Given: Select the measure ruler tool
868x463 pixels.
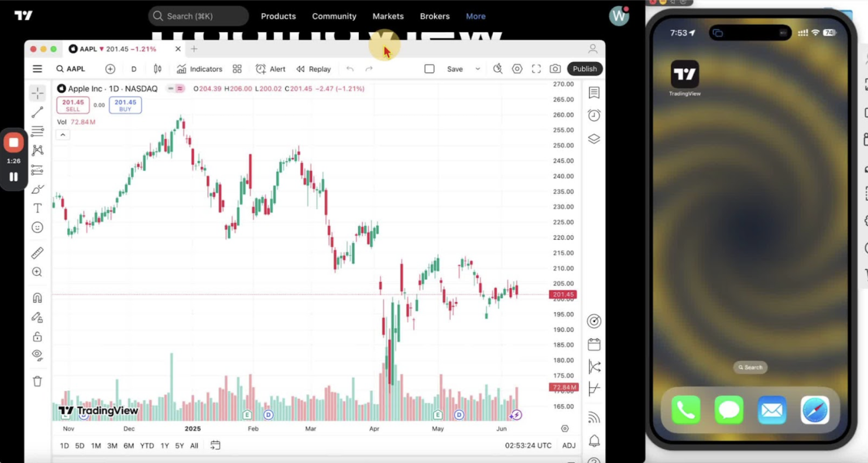Looking at the screenshot, I should (x=37, y=252).
